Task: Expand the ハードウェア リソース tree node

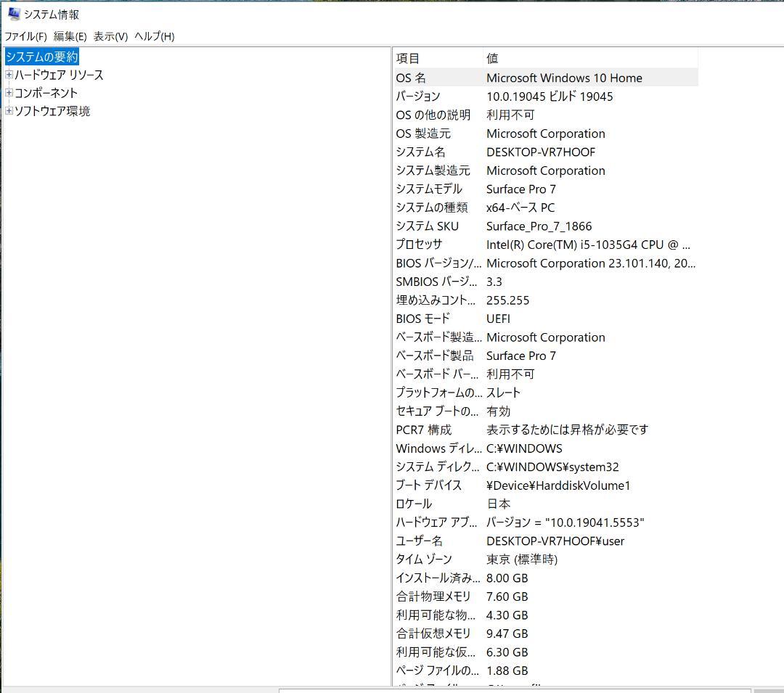Action: (8, 75)
